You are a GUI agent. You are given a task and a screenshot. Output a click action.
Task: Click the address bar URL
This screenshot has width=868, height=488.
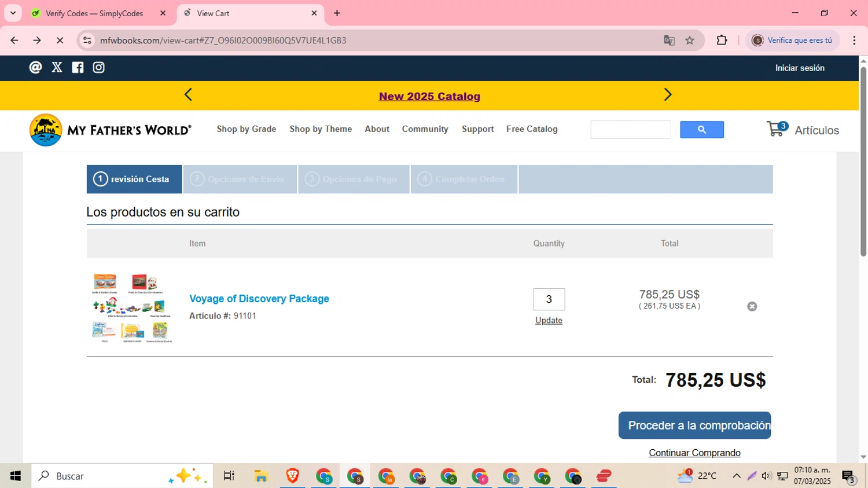tap(223, 41)
